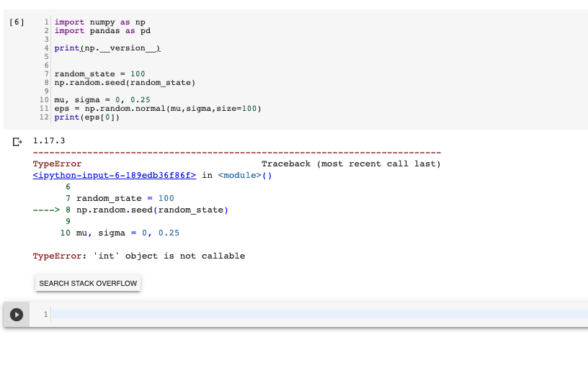Click line number 1 of the empty cell
588x368 pixels.
tap(45, 314)
